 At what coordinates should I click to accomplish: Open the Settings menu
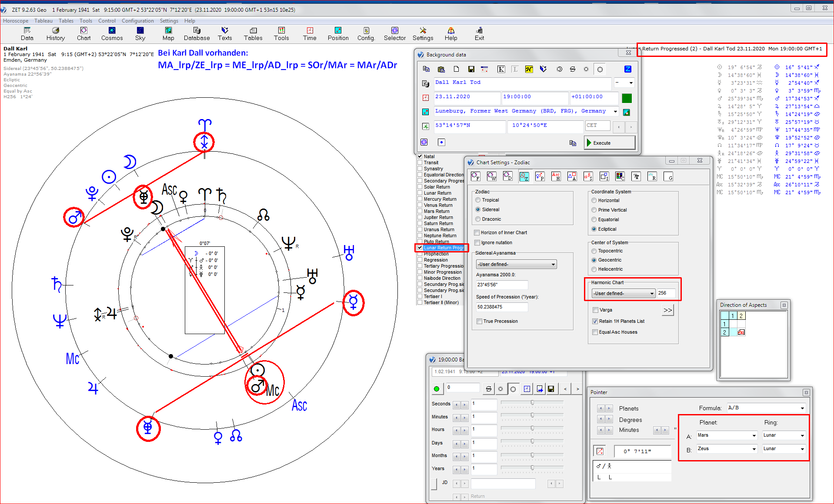coord(169,21)
